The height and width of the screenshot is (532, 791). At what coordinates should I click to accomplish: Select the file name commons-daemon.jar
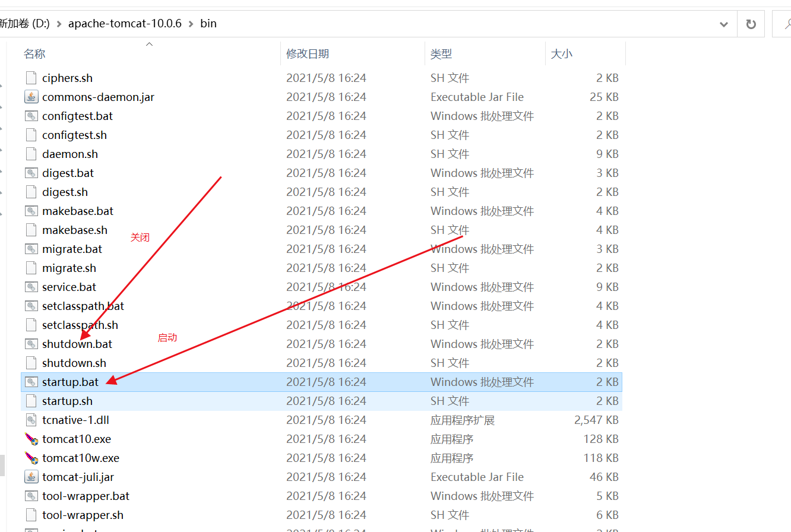(x=98, y=97)
